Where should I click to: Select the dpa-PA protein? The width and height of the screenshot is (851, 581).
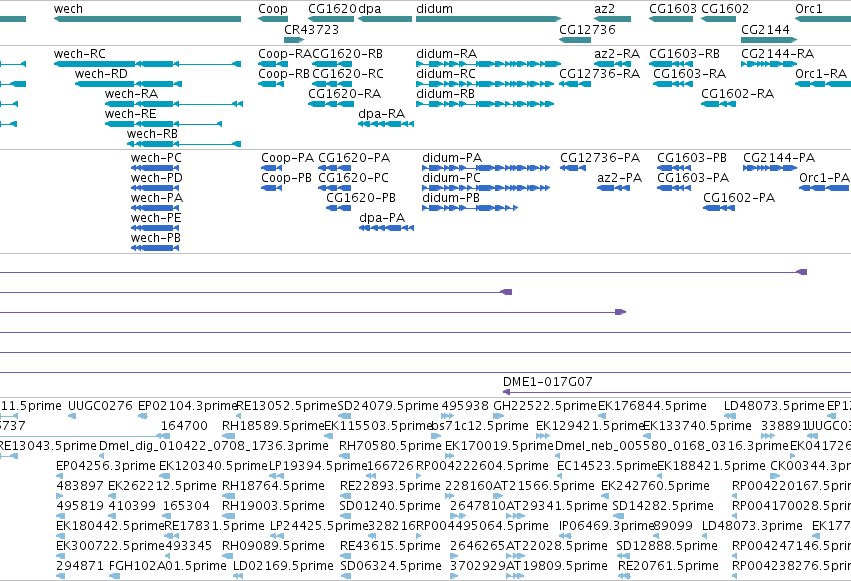386,228
